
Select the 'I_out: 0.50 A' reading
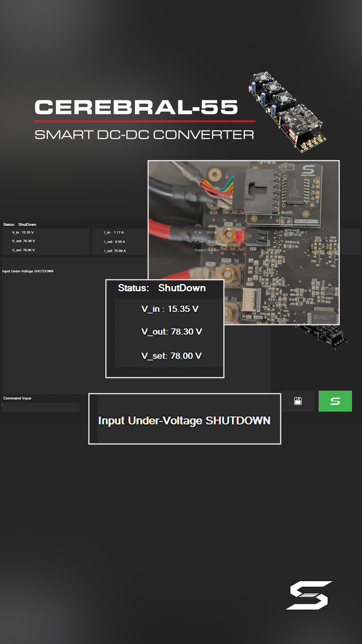(x=115, y=242)
